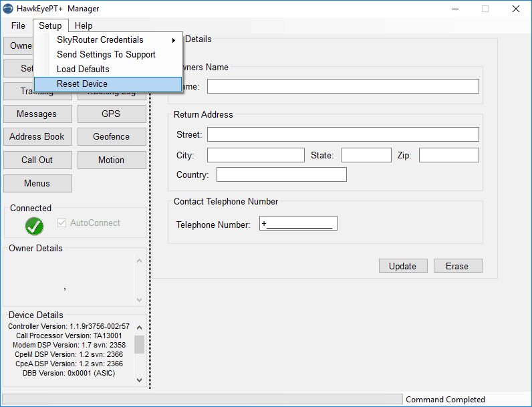Close the HawkEyePT+ Manager window
The image size is (532, 407).
pyautogui.click(x=516, y=9)
